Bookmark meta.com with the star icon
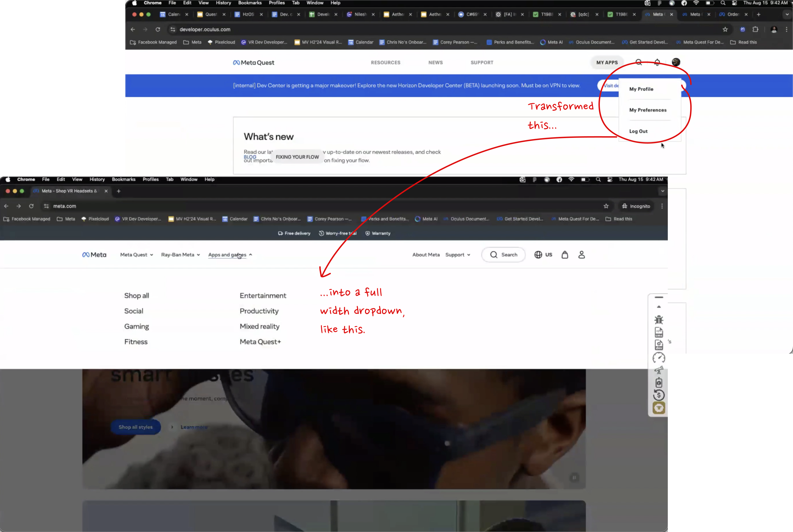Image resolution: width=793 pixels, height=532 pixels. [x=606, y=206]
